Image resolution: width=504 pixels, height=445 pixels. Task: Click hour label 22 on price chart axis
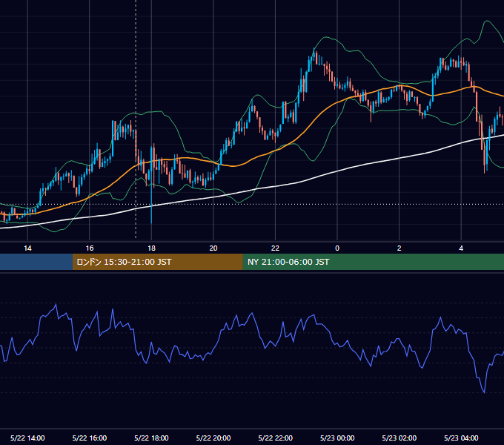click(276, 248)
